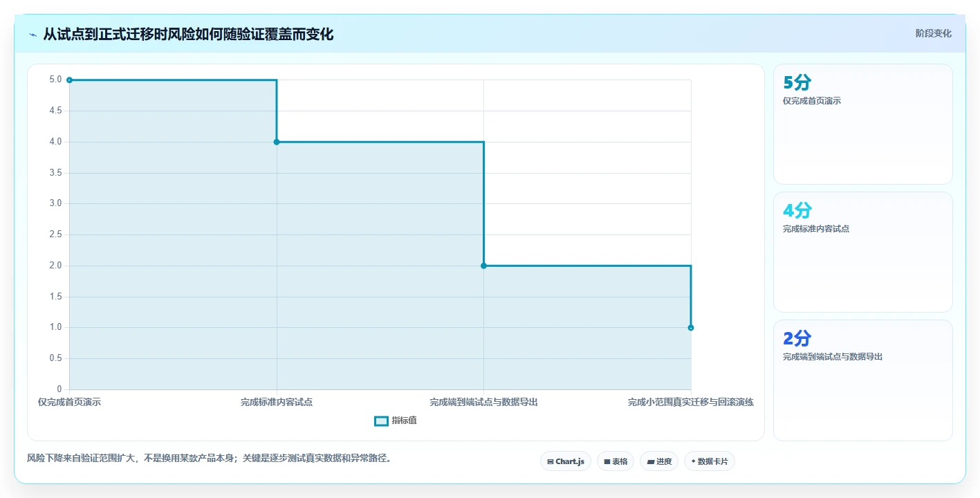The height and width of the screenshot is (498, 980).
Task: Click the 数据卡片 tag chip
Action: [x=710, y=461]
